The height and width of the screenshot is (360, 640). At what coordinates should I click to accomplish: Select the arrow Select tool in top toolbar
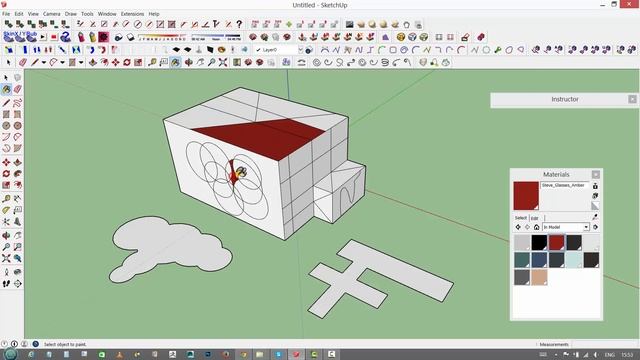[9, 62]
